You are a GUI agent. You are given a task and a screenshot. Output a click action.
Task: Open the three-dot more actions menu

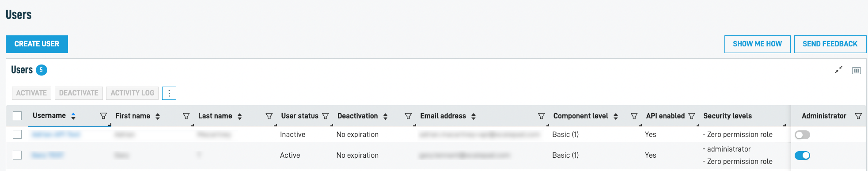pyautogui.click(x=169, y=93)
